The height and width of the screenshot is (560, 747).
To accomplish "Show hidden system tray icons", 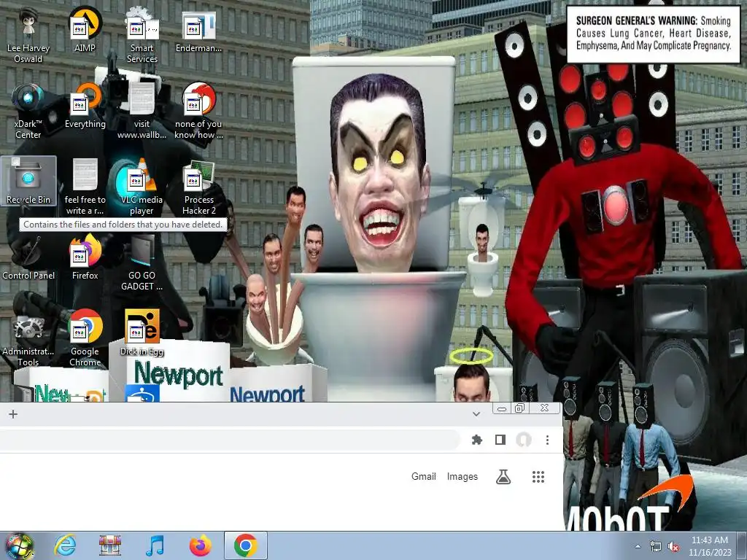I will coord(638,546).
